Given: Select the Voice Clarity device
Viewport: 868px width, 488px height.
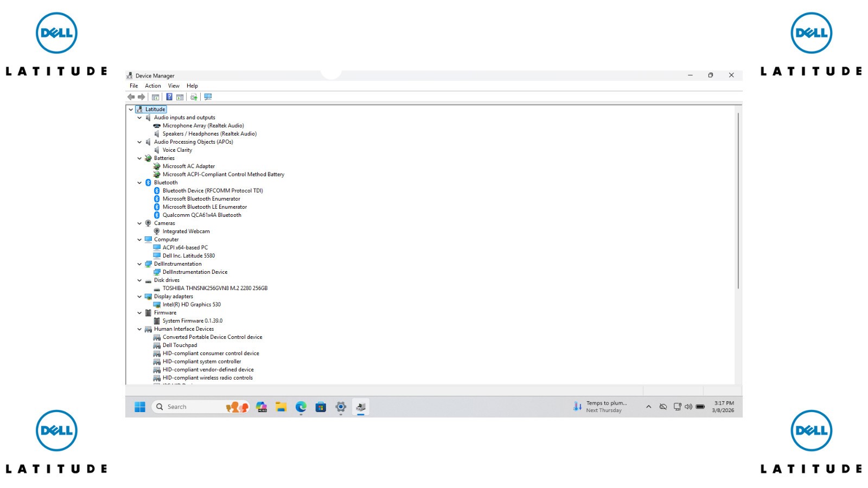Looking at the screenshot, I should coord(177,150).
